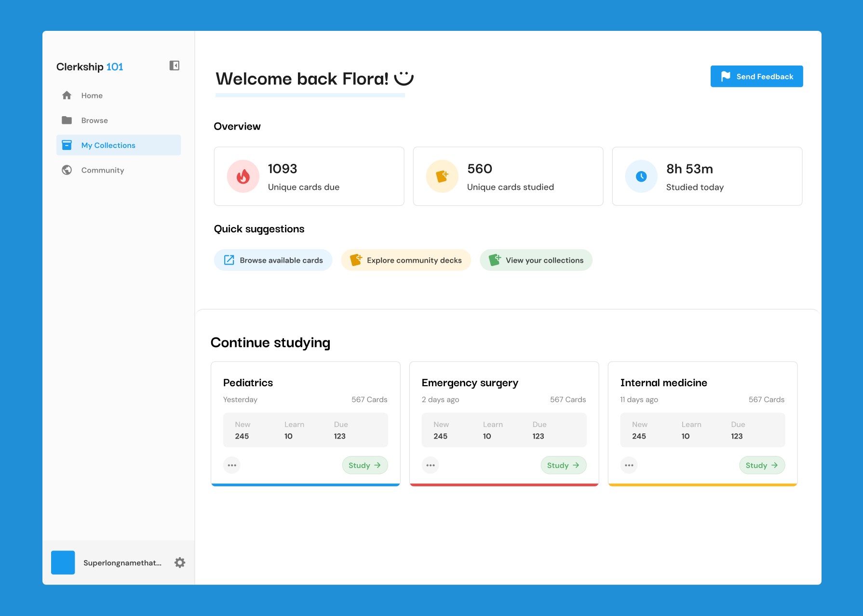Click the flame icon for cards due
863x616 pixels.
(x=243, y=176)
